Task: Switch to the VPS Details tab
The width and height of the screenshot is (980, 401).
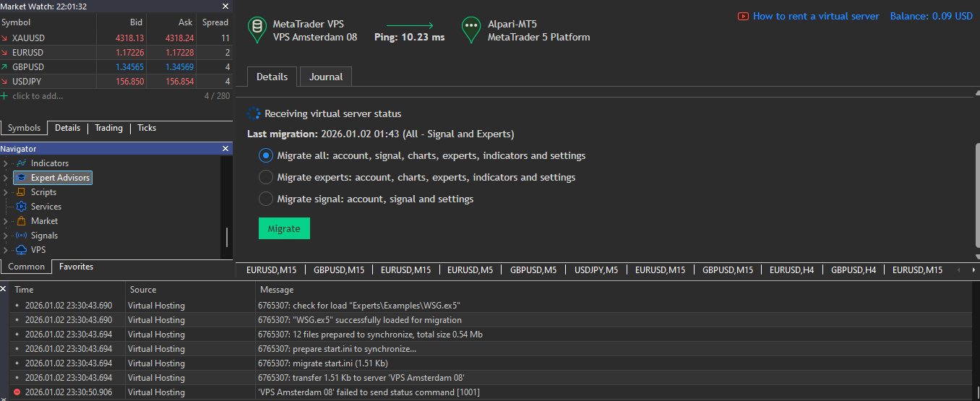Action: click(x=272, y=77)
